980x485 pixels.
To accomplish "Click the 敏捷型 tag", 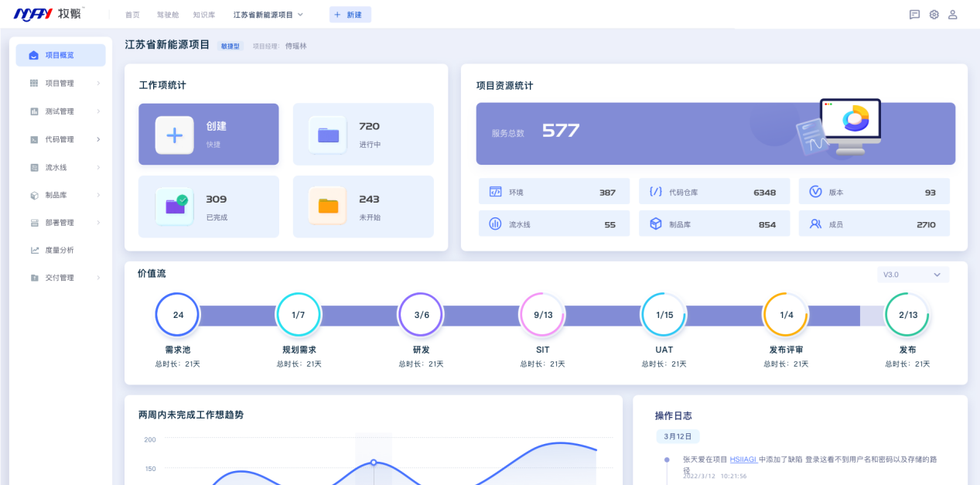I will coord(230,46).
